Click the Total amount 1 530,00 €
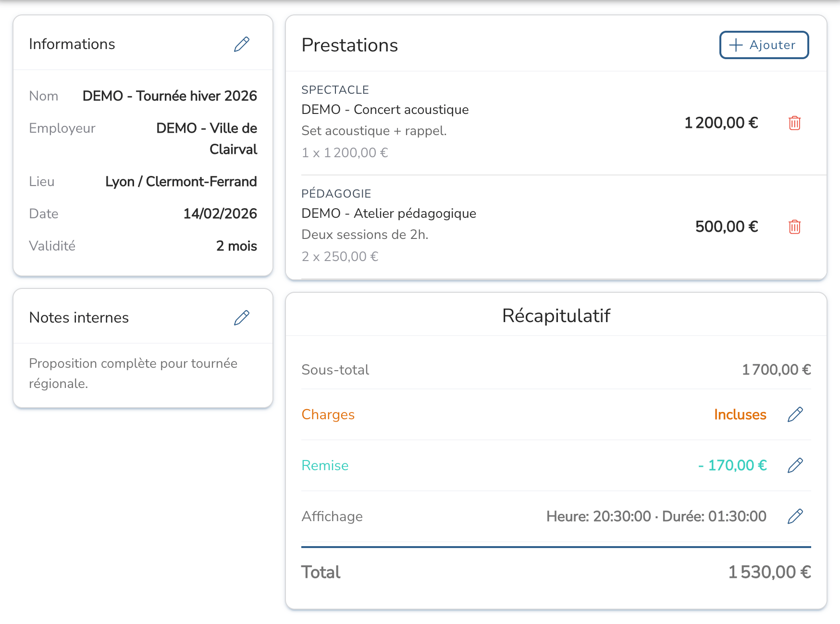This screenshot has width=840, height=624. coord(769,572)
